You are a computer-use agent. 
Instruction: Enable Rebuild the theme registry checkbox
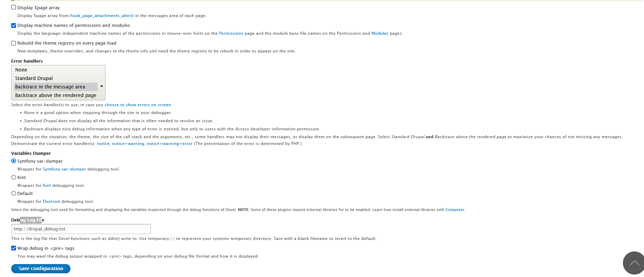pyautogui.click(x=14, y=43)
